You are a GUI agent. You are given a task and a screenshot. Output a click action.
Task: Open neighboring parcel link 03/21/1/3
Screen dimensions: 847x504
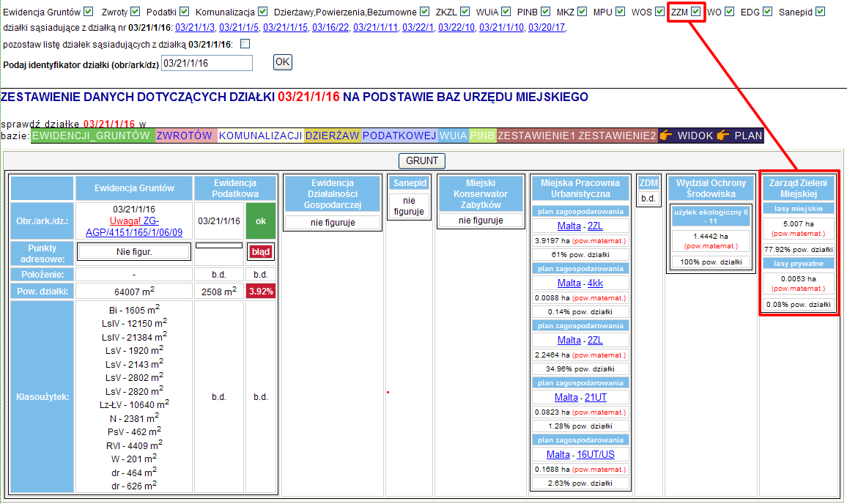(196, 28)
